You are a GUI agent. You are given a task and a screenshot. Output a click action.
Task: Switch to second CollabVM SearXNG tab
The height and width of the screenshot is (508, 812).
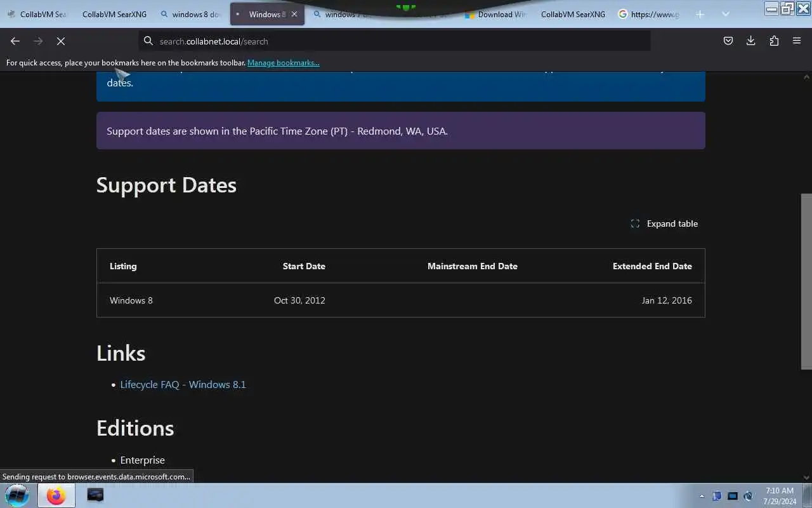pyautogui.click(x=114, y=14)
